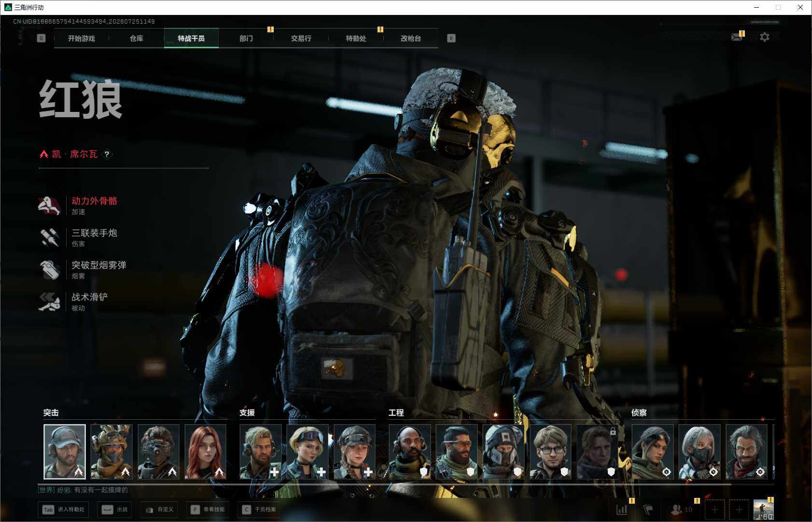Screen dimensions: 812x522
Task: Select the red-haired assault operator portrait
Action: coord(205,452)
